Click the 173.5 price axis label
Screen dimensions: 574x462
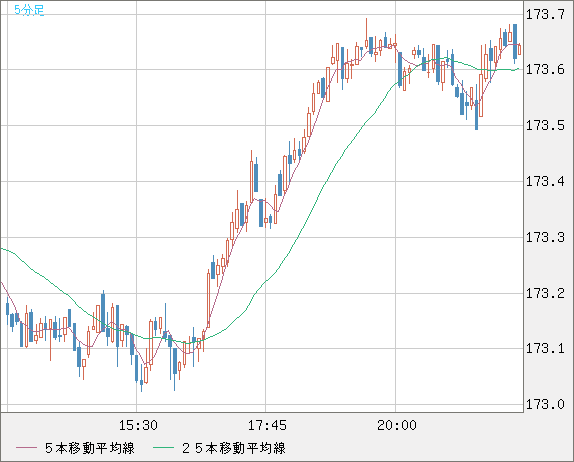(545, 126)
